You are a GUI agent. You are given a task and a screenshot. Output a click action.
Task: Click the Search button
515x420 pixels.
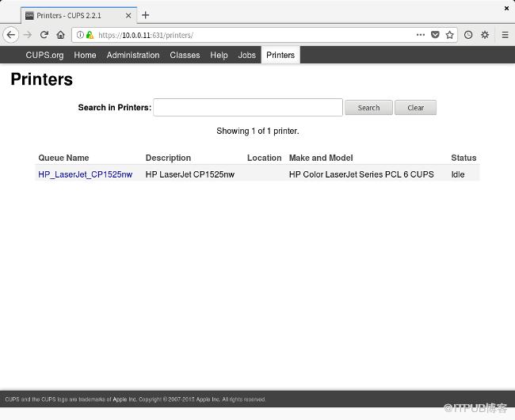(x=368, y=108)
